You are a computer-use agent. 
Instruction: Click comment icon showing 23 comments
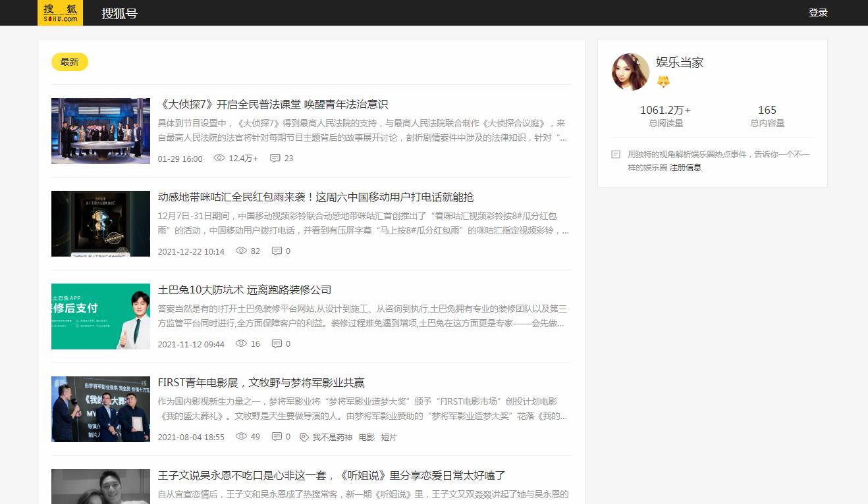pyautogui.click(x=275, y=158)
